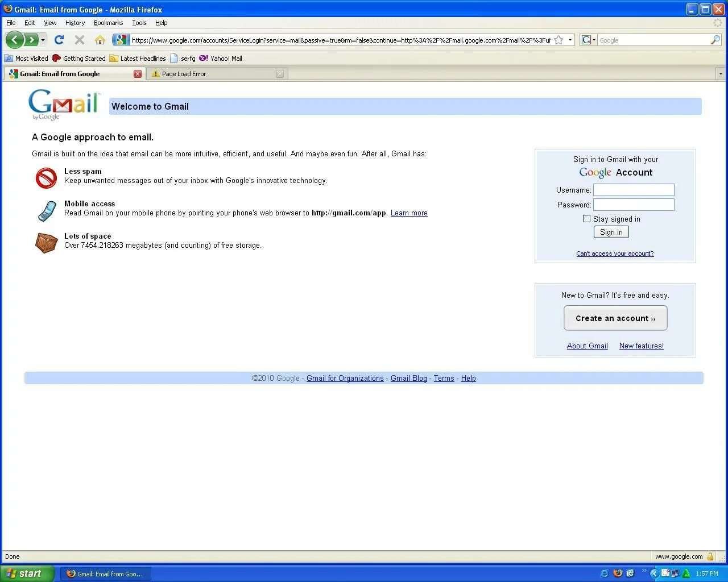Switch to the Page Load Error tab
Screen dimensions: 728x582
(217, 74)
